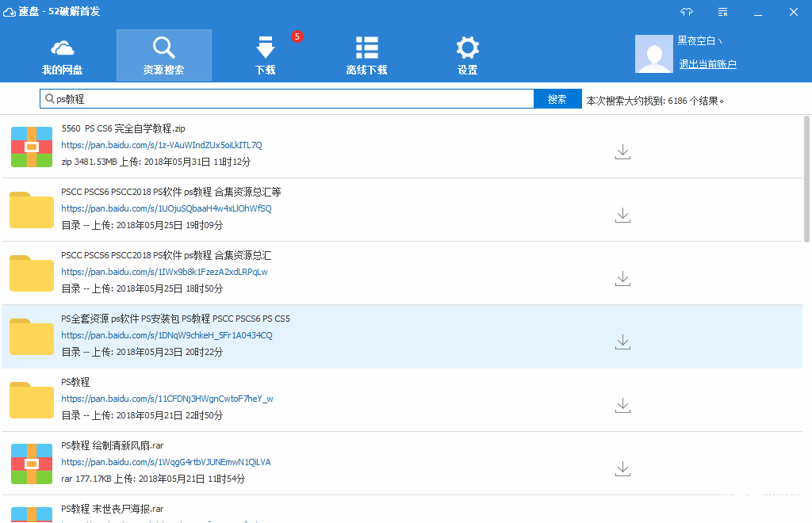Select title 5560 PS CS6 完全自学教程.zip
This screenshot has height=523, width=812.
123,128
